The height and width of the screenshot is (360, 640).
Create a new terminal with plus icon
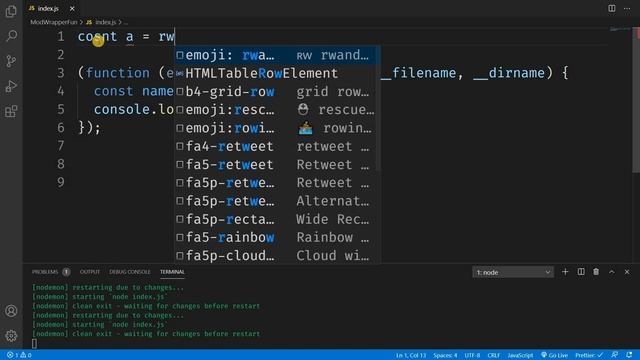coord(565,272)
